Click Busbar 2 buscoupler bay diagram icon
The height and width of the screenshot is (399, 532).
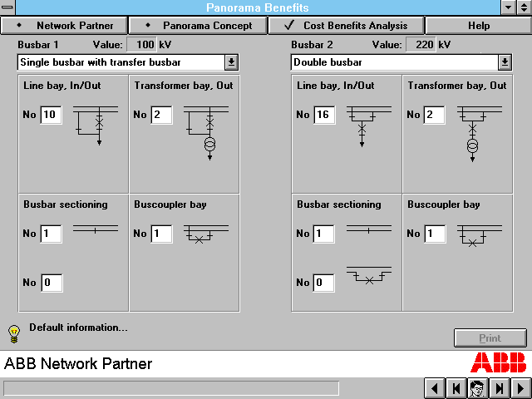(480, 235)
